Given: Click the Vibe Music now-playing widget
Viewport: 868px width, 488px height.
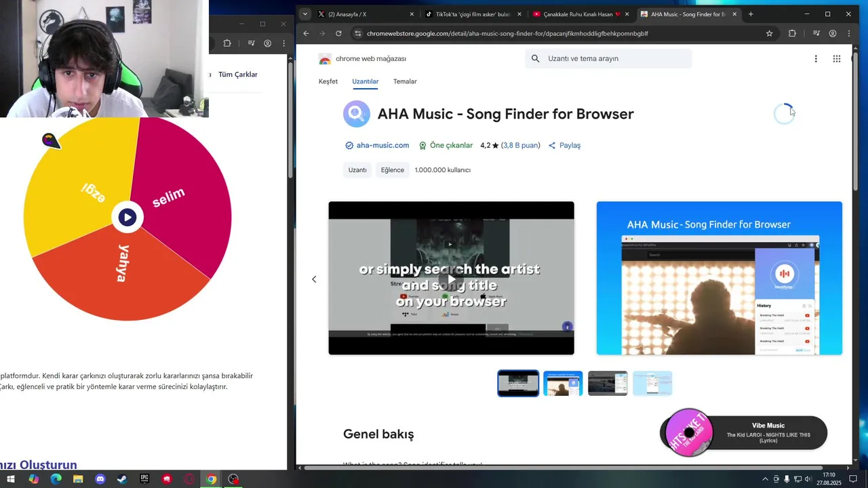Looking at the screenshot, I should 744,432.
